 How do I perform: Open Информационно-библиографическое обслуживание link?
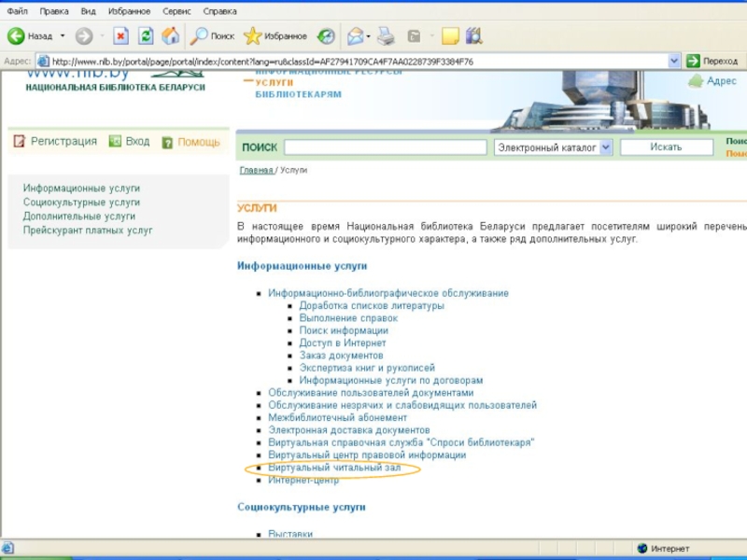(388, 293)
